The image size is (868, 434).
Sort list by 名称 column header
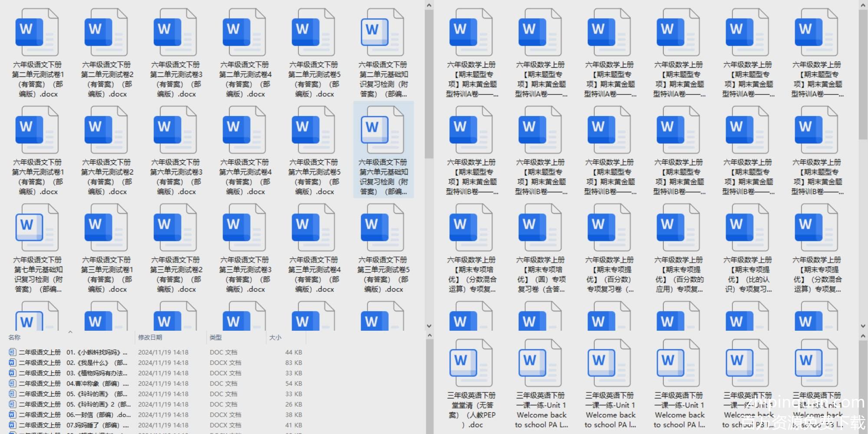point(15,337)
